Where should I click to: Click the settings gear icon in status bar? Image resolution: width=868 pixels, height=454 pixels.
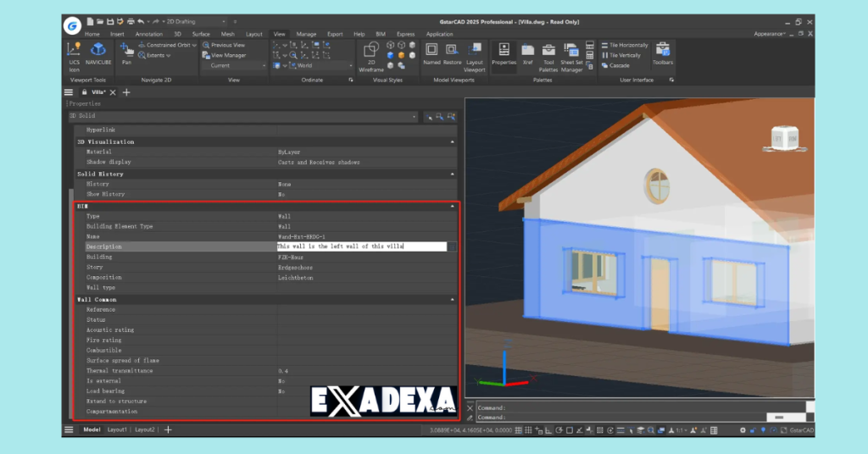click(x=743, y=430)
